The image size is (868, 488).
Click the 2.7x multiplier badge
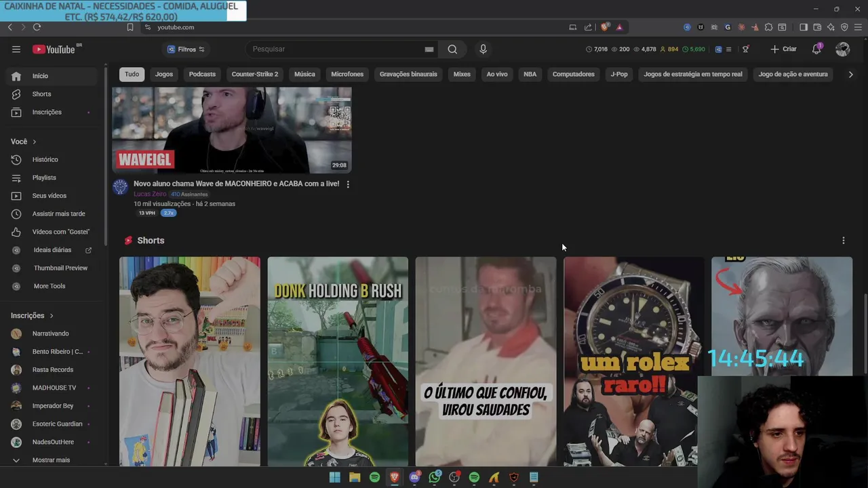(x=168, y=213)
